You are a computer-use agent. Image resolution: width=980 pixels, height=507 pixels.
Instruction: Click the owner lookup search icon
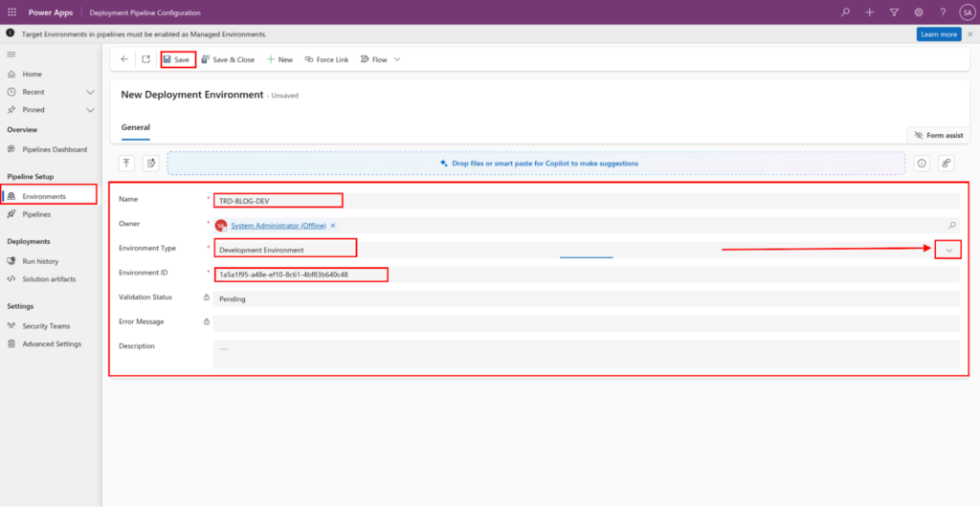tap(951, 225)
